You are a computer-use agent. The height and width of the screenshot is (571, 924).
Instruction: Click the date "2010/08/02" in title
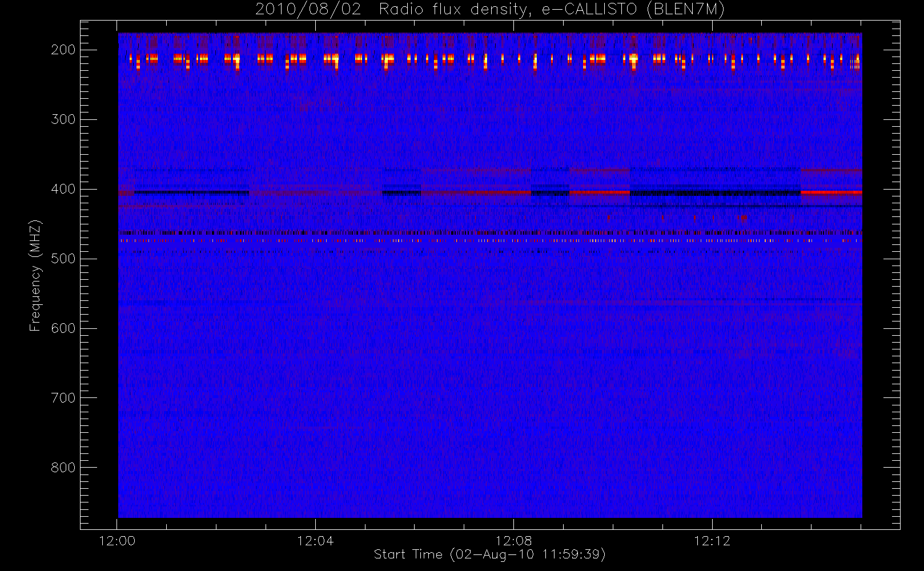tap(308, 10)
